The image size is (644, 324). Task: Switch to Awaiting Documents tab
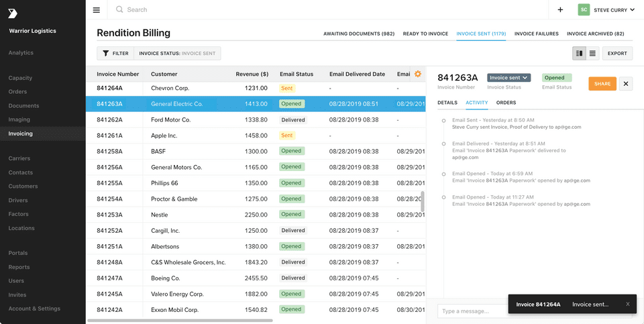[x=358, y=34]
